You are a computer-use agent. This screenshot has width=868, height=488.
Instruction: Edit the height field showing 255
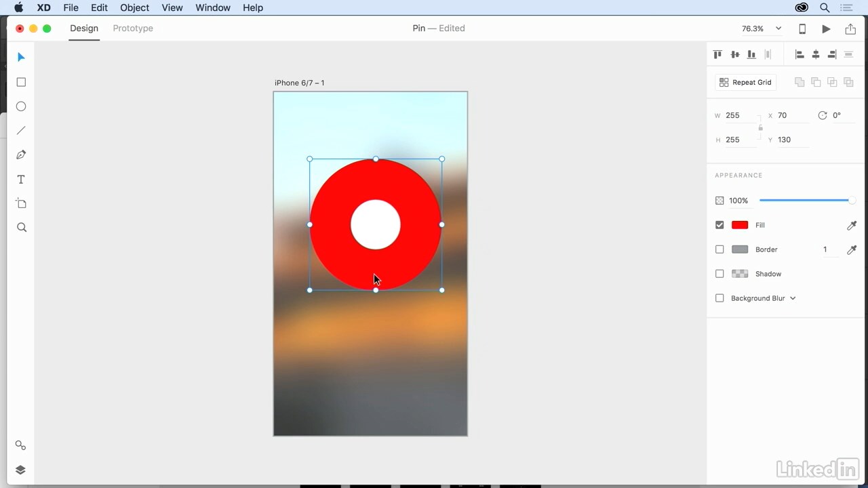(x=741, y=140)
